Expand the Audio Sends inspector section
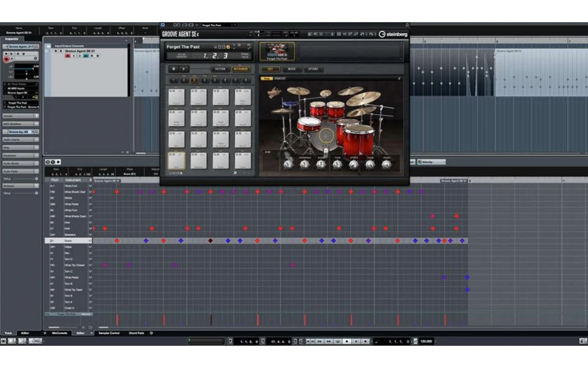The image size is (588, 368). click(21, 163)
